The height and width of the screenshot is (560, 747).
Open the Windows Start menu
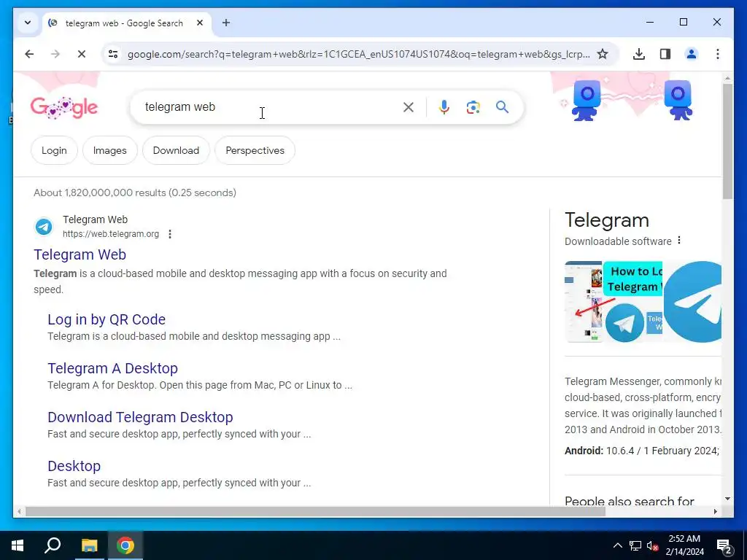tap(18, 545)
